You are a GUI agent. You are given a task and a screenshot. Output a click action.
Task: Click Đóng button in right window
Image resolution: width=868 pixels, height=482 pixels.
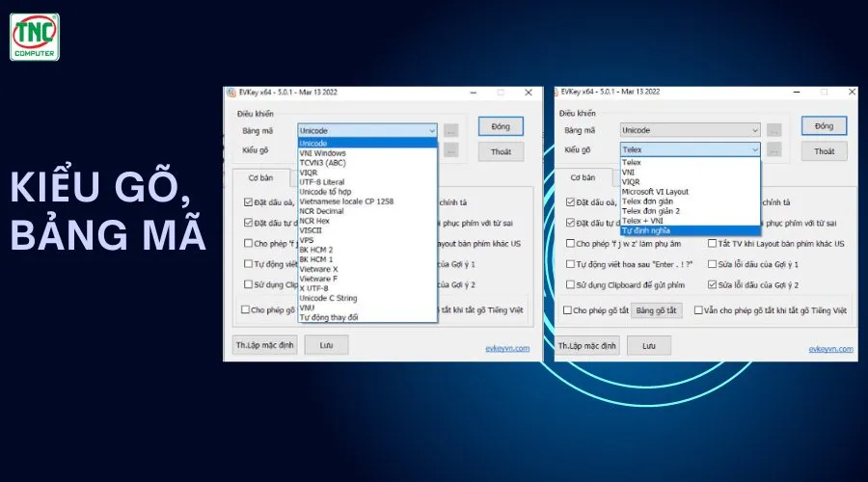pos(825,126)
